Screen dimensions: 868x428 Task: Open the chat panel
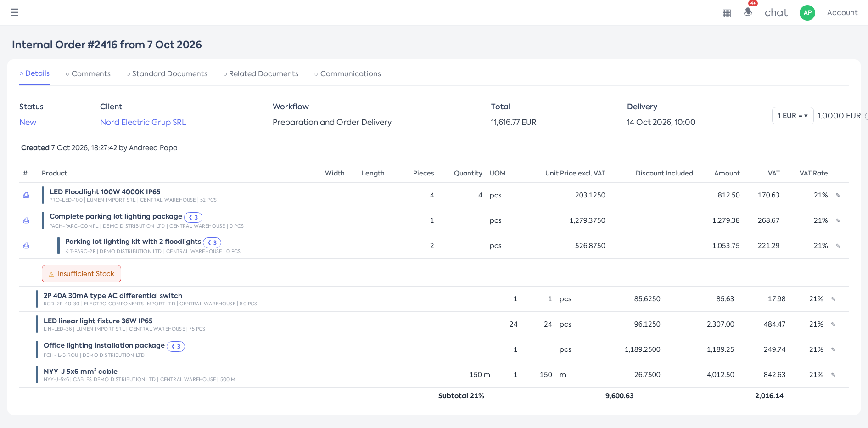pos(776,13)
